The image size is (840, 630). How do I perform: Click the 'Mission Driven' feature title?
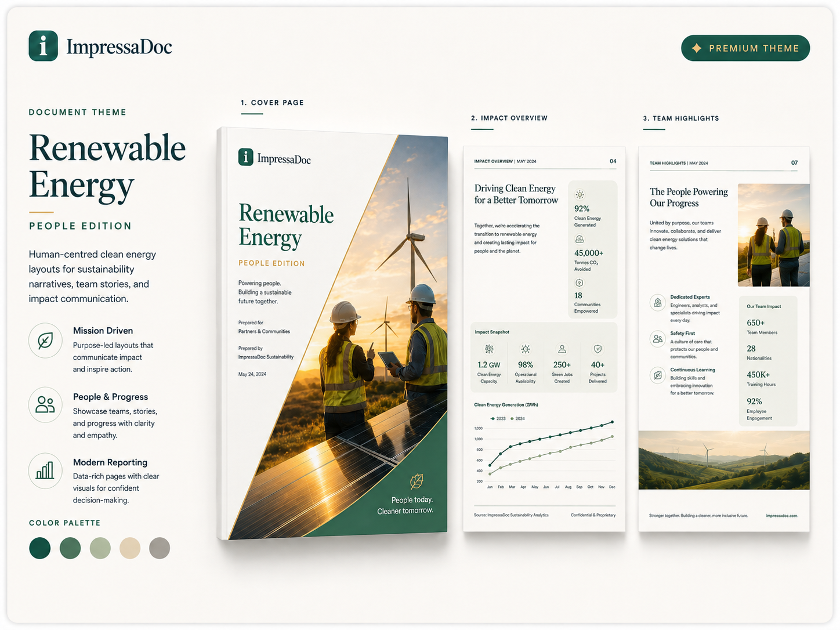[x=103, y=331]
